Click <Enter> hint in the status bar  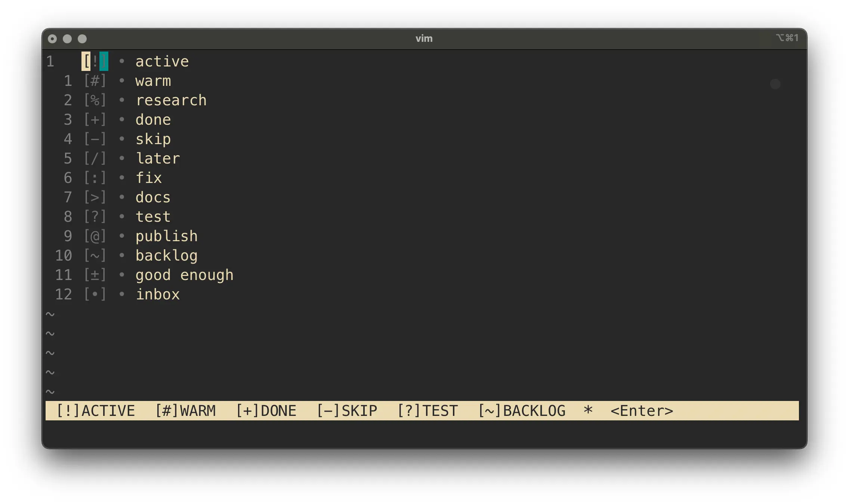pyautogui.click(x=642, y=411)
